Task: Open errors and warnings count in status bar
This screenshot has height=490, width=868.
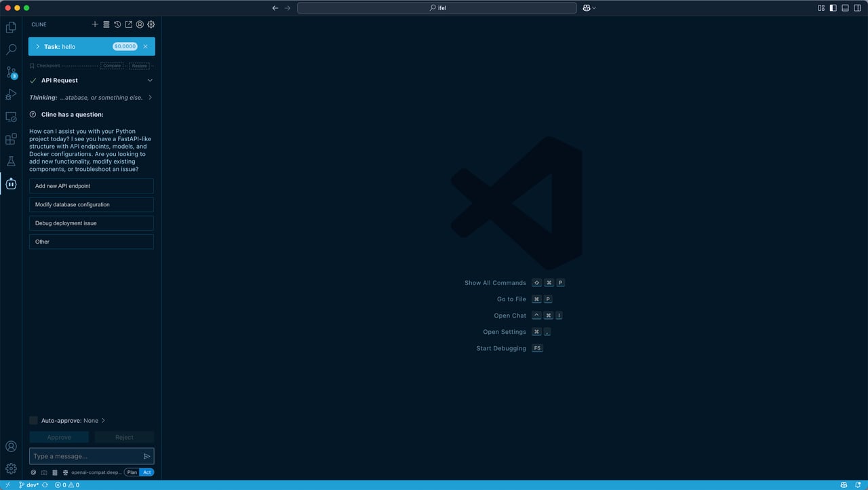Action: (67, 485)
